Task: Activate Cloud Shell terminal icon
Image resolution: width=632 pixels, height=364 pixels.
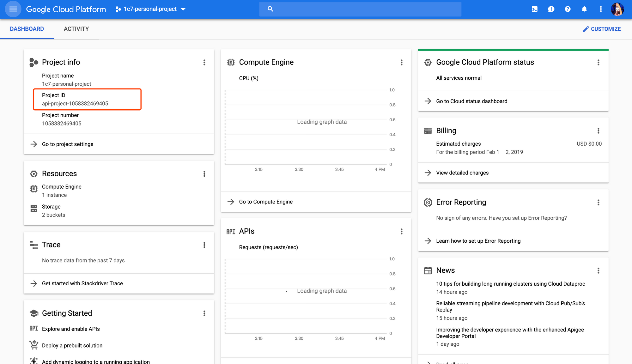Action: [534, 9]
